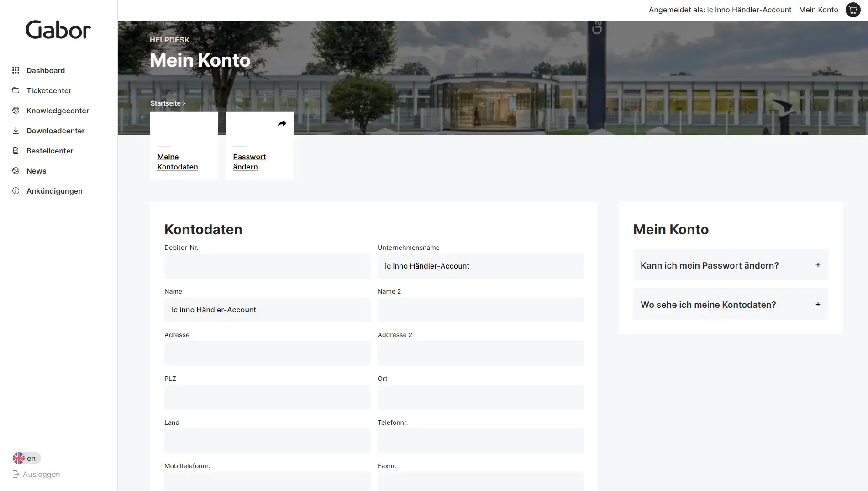Click the plus icon beside Kontodaten question
The image size is (868, 491).
coord(818,304)
